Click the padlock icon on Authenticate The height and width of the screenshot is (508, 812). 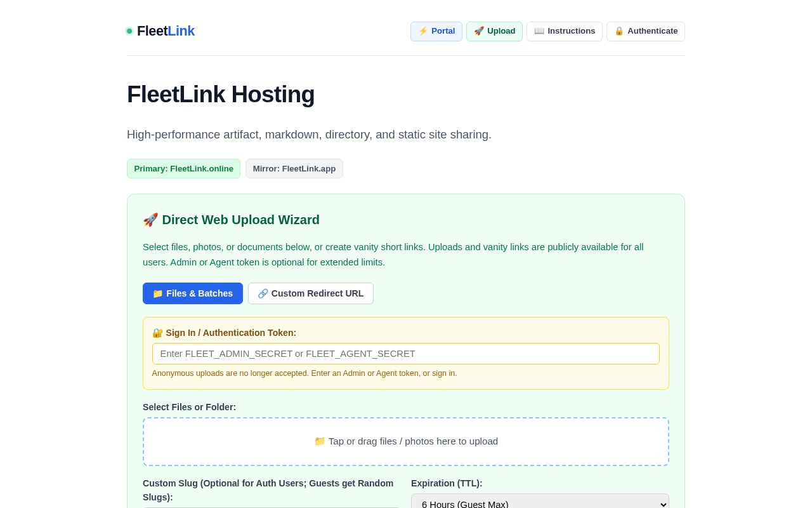coord(619,31)
